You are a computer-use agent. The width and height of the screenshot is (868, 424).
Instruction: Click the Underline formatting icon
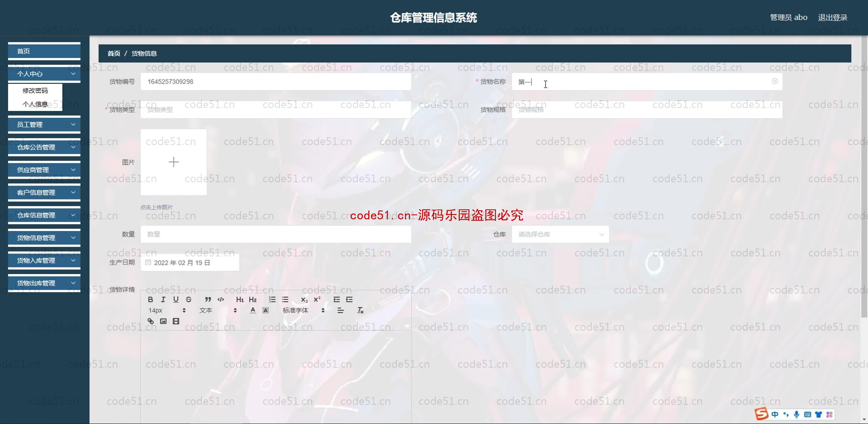point(175,299)
